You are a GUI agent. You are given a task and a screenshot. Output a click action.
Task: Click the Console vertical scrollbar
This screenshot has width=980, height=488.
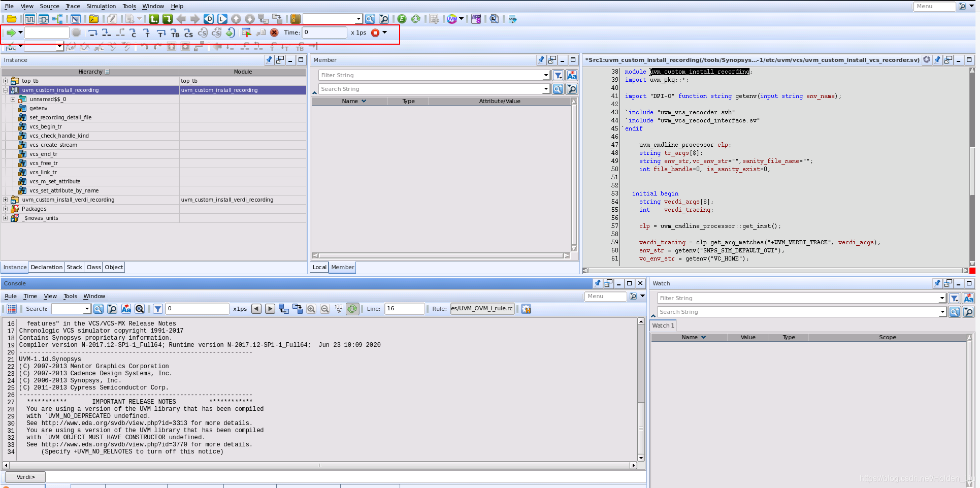click(641, 389)
